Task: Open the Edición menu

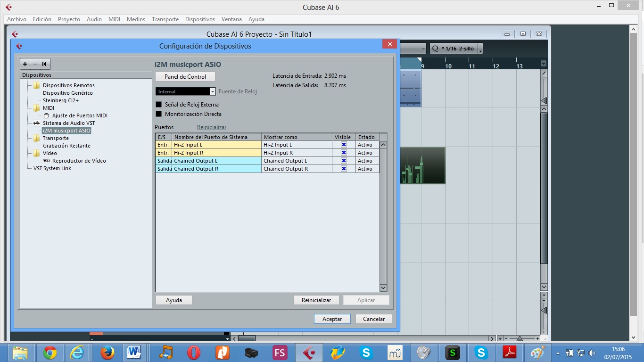Action: [x=42, y=19]
